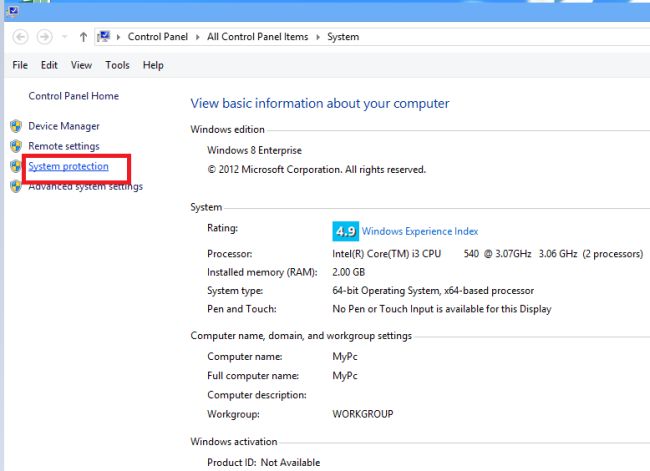650x471 pixels.
Task: Click shield icon beside System protection
Action: click(x=16, y=166)
